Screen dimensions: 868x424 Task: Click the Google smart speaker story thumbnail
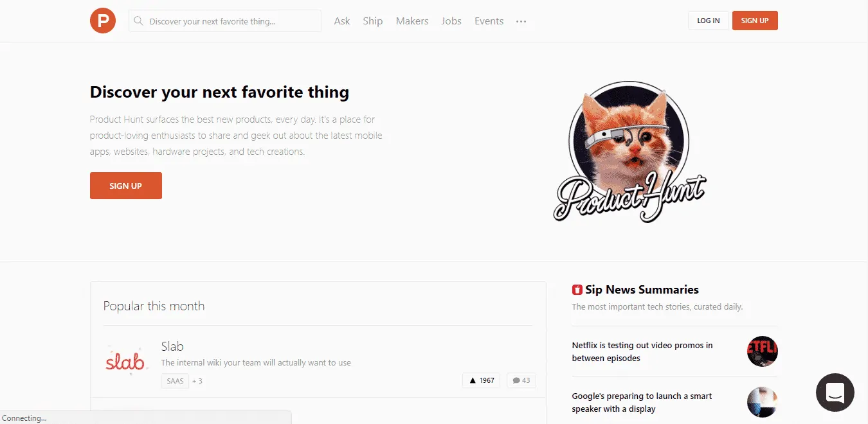point(763,402)
